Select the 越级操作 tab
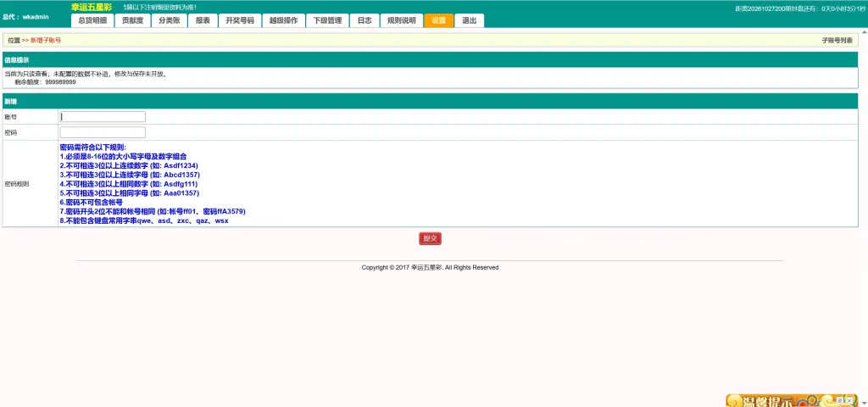 [x=283, y=20]
